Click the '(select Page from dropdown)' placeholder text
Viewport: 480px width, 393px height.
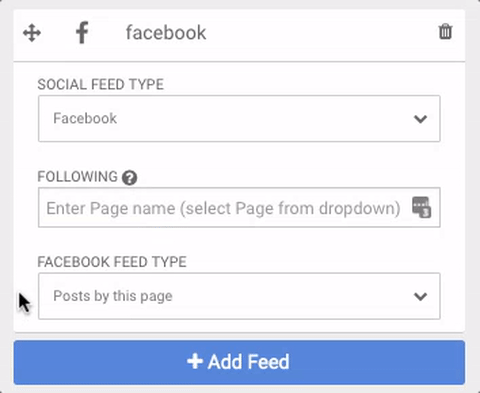(x=290, y=208)
